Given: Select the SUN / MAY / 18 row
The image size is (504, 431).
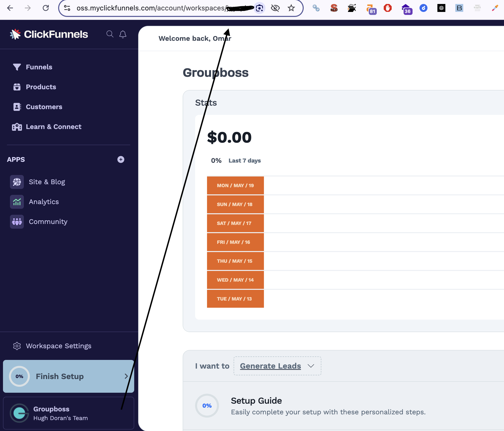Looking at the screenshot, I should pyautogui.click(x=235, y=204).
